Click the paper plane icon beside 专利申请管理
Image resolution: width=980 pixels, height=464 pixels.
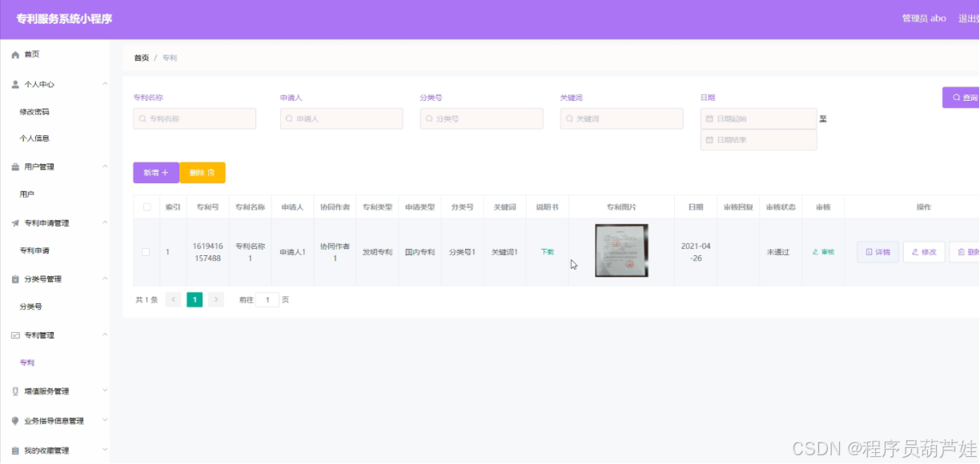15,223
